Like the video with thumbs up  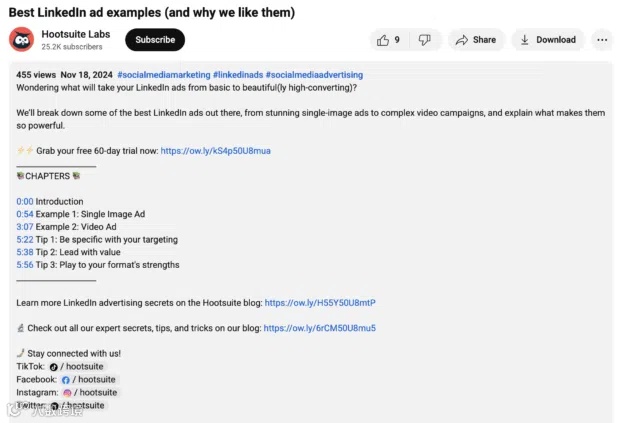click(x=388, y=40)
